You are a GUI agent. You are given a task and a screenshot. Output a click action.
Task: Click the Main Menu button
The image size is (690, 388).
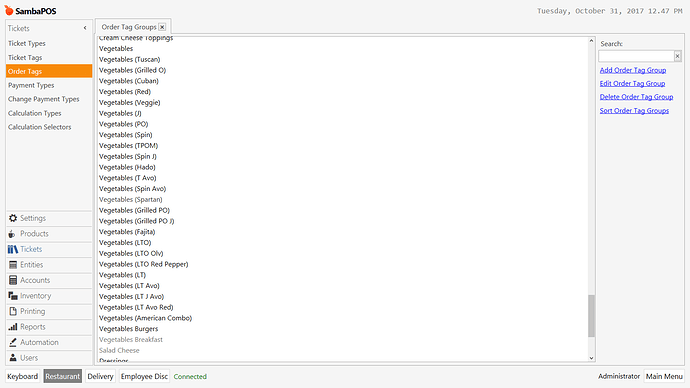tap(664, 377)
